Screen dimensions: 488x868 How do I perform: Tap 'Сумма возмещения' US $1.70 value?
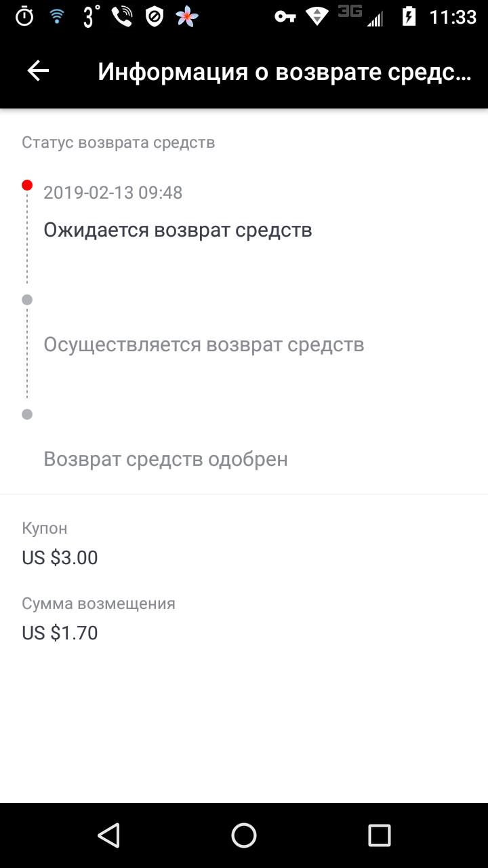point(60,633)
